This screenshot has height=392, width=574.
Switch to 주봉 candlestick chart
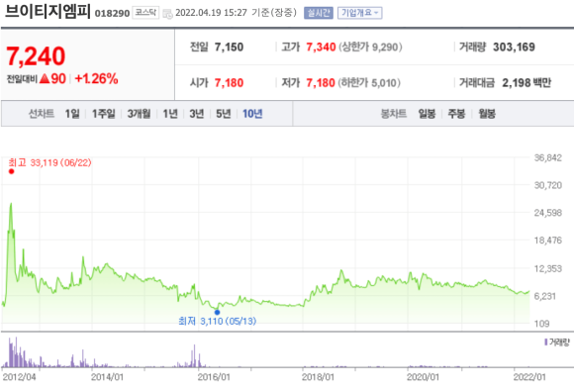456,114
